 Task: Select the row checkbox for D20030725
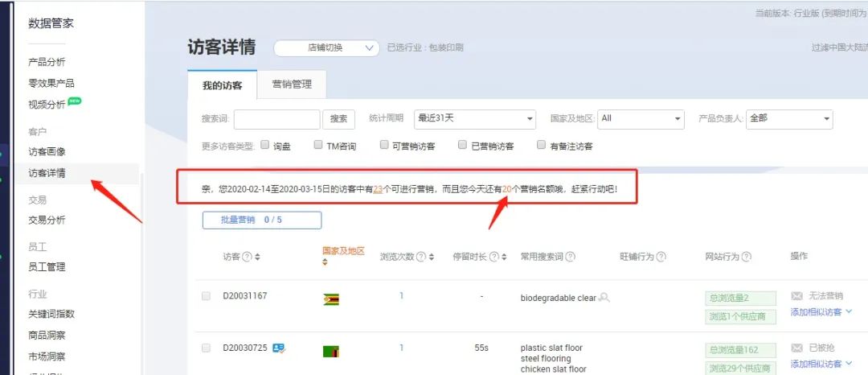[206, 348]
